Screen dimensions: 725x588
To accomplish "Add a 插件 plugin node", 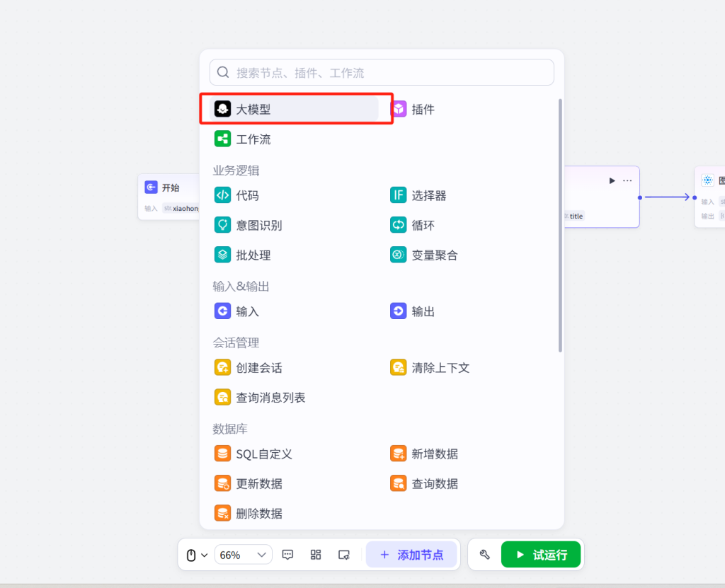I will point(423,110).
